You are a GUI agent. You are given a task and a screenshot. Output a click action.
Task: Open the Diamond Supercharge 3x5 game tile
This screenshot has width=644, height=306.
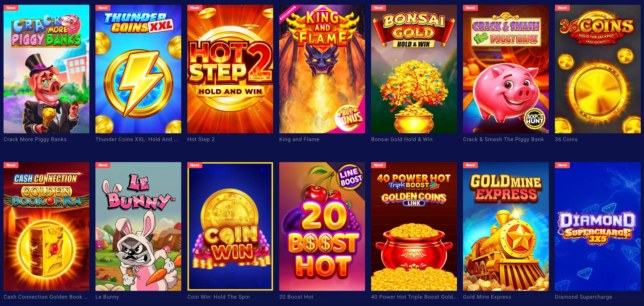pos(598,226)
